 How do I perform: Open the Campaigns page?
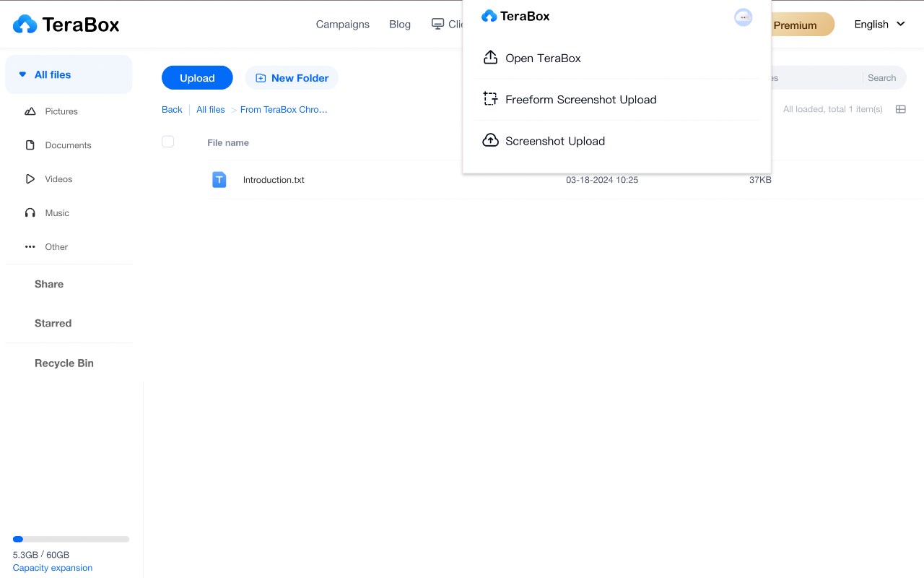tap(343, 24)
